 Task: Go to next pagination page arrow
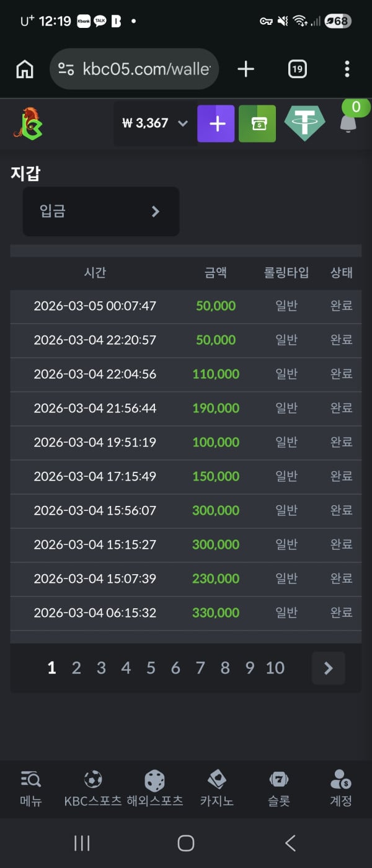click(x=328, y=668)
